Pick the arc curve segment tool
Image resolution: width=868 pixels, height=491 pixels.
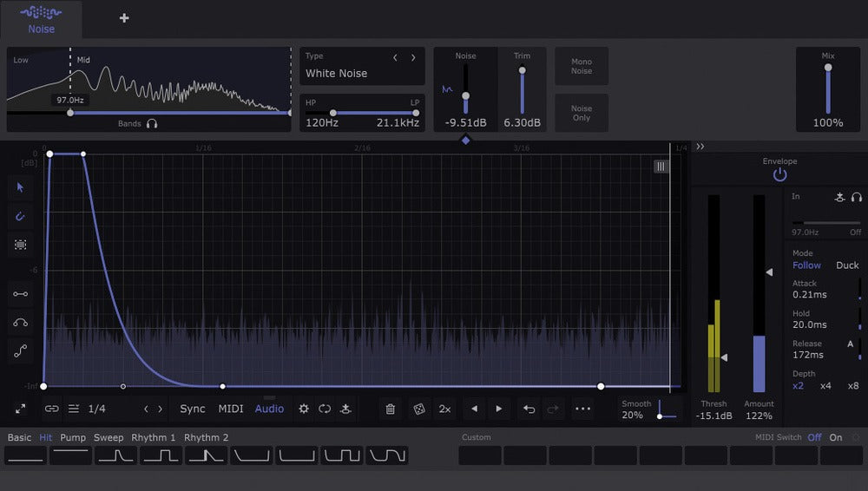click(21, 323)
